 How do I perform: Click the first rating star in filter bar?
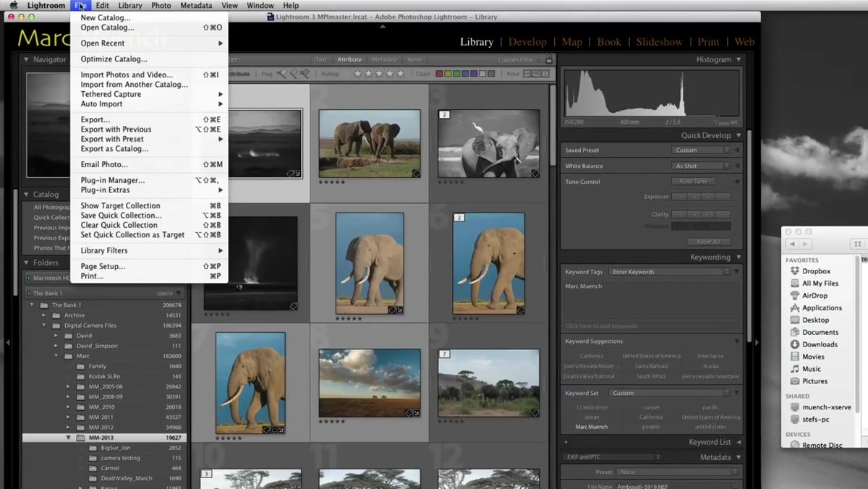point(357,74)
